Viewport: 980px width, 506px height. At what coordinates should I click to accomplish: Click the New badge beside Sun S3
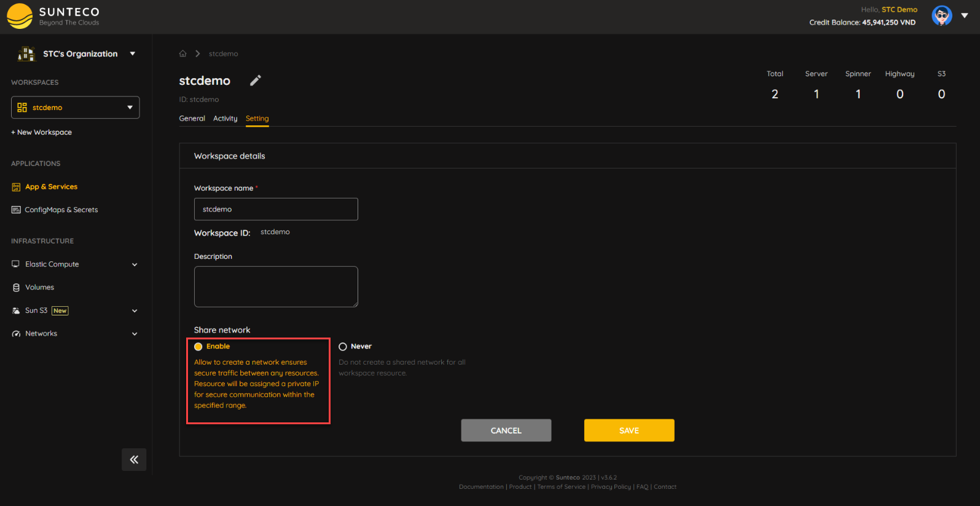(x=60, y=310)
